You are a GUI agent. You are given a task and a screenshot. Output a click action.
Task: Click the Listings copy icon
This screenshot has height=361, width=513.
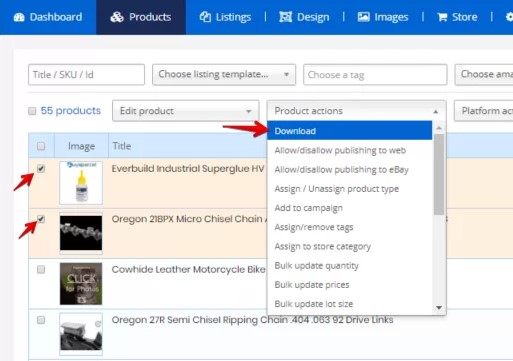click(205, 17)
